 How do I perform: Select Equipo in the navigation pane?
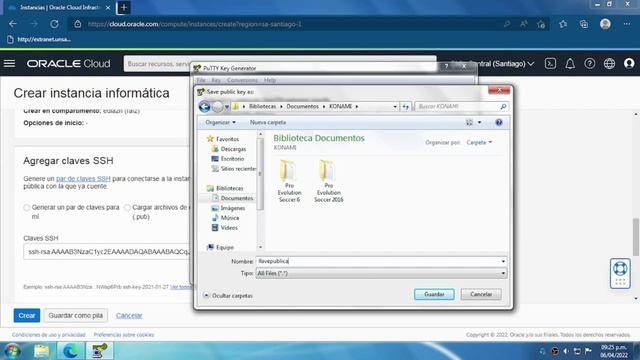[x=225, y=247]
